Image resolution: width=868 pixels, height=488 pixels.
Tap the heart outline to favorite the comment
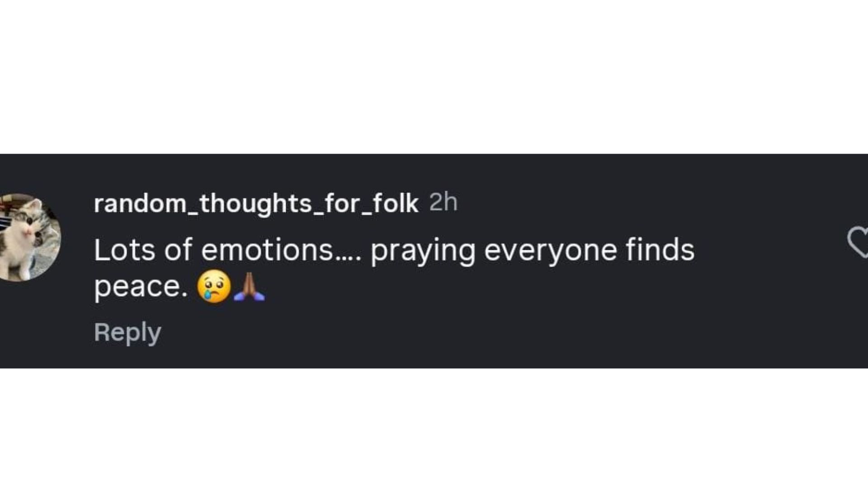pyautogui.click(x=858, y=243)
